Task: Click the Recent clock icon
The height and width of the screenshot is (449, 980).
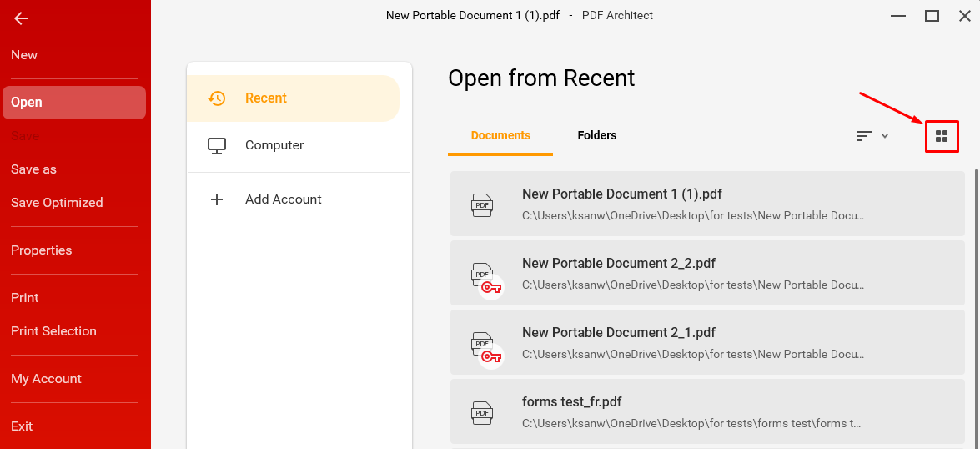Action: 217,98
